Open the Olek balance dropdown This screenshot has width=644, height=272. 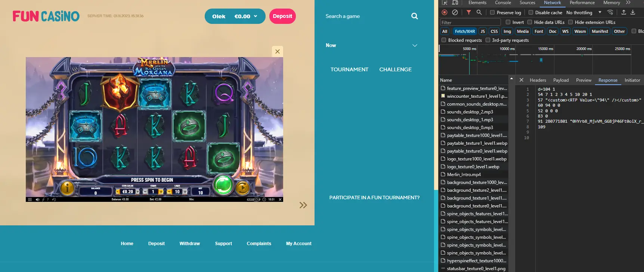point(235,16)
